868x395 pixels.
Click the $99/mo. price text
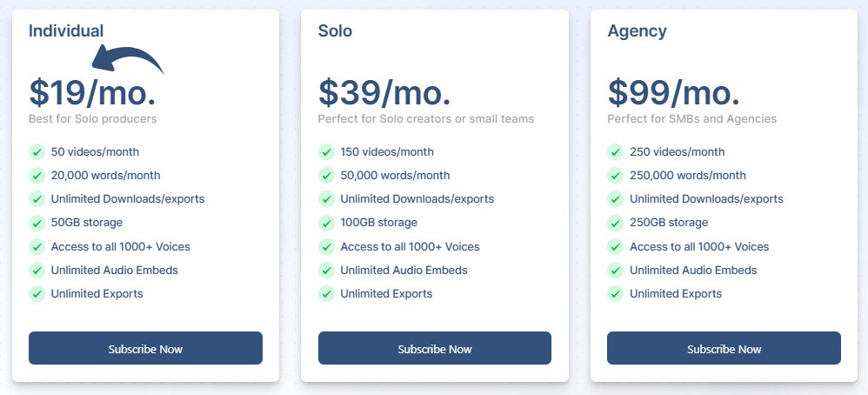[674, 91]
